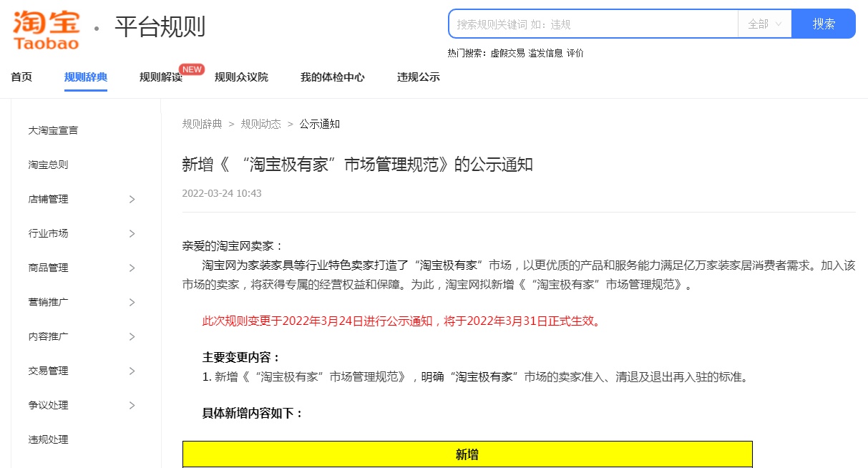Open the 我的体检中心 tab
This screenshot has height=468, width=868.
click(333, 77)
